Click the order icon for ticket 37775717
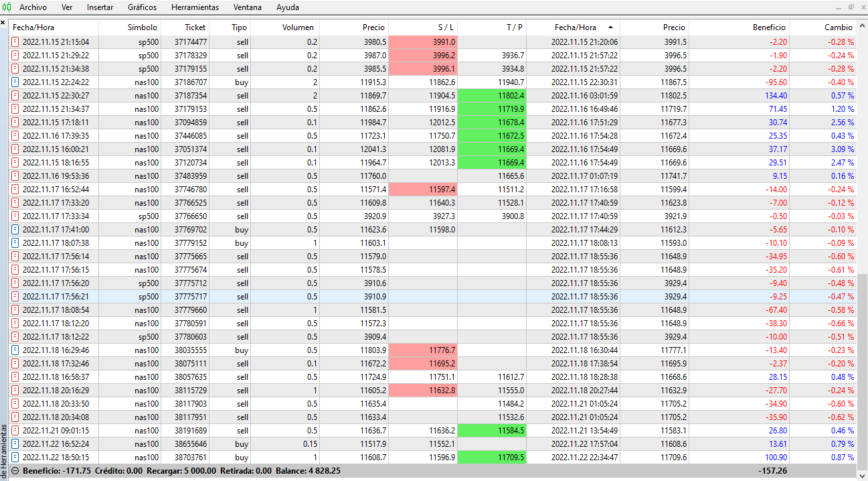 [15, 297]
